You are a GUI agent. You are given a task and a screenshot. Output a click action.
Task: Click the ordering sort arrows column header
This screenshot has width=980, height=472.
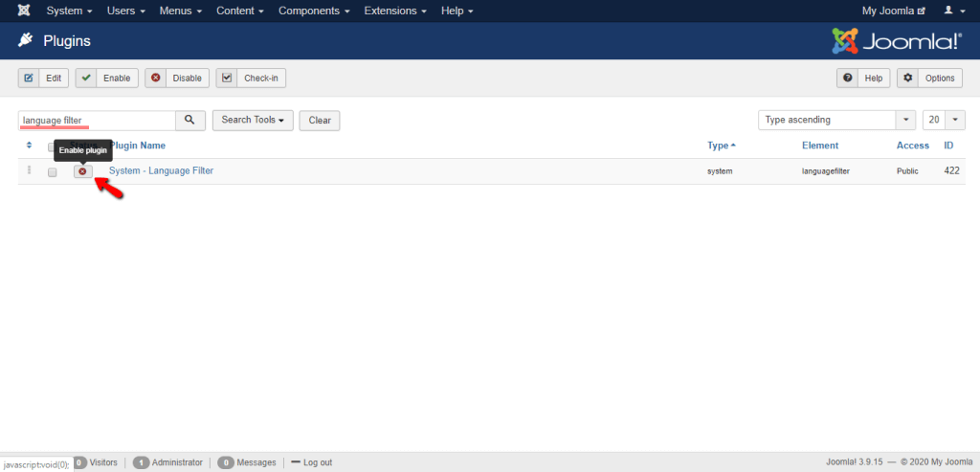29,146
